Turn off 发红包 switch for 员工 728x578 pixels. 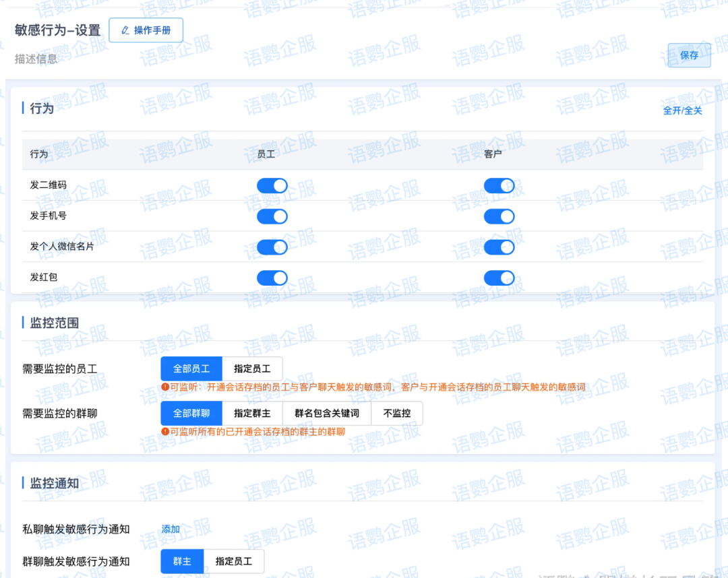click(x=272, y=278)
